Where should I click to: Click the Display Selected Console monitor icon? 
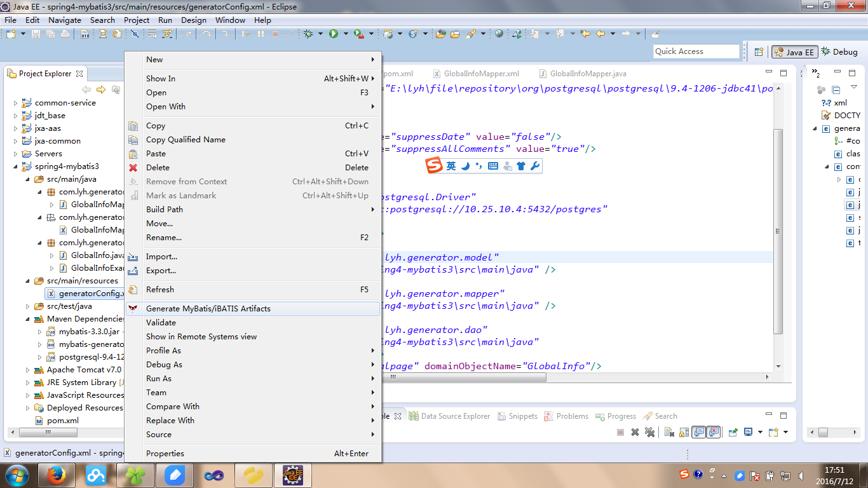click(x=749, y=432)
